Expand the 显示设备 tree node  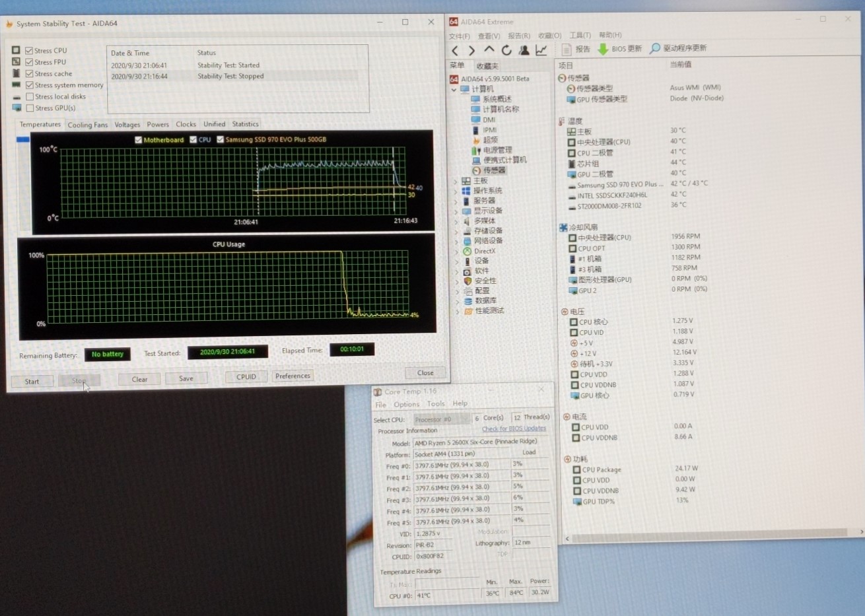456,211
